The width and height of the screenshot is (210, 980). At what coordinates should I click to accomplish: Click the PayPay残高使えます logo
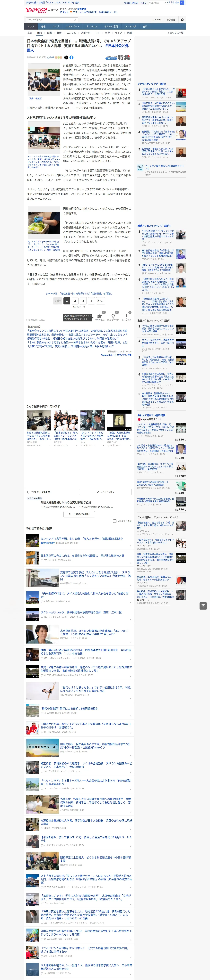tap(149, 419)
